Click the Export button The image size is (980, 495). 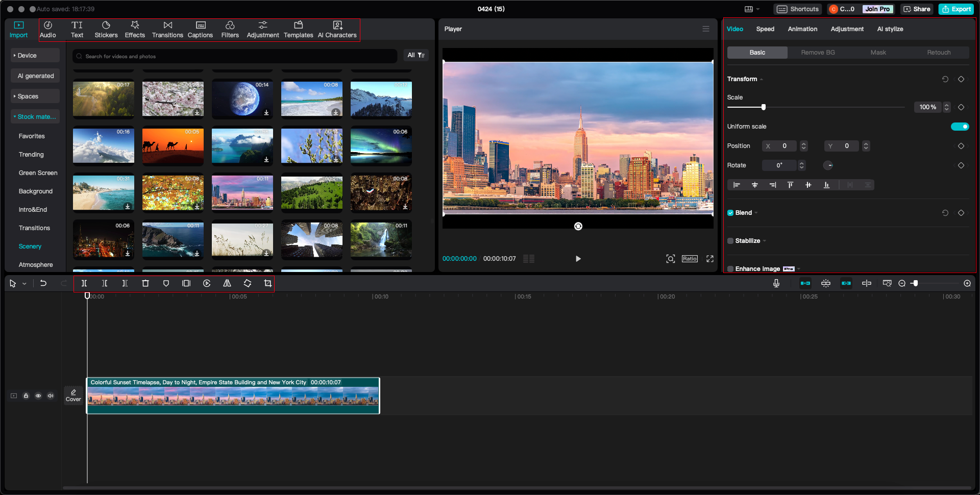[955, 9]
